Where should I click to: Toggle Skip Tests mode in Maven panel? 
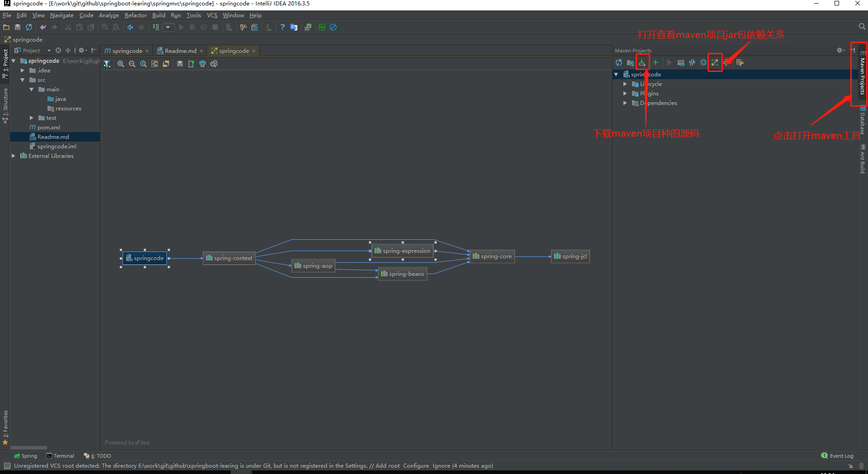pos(703,62)
